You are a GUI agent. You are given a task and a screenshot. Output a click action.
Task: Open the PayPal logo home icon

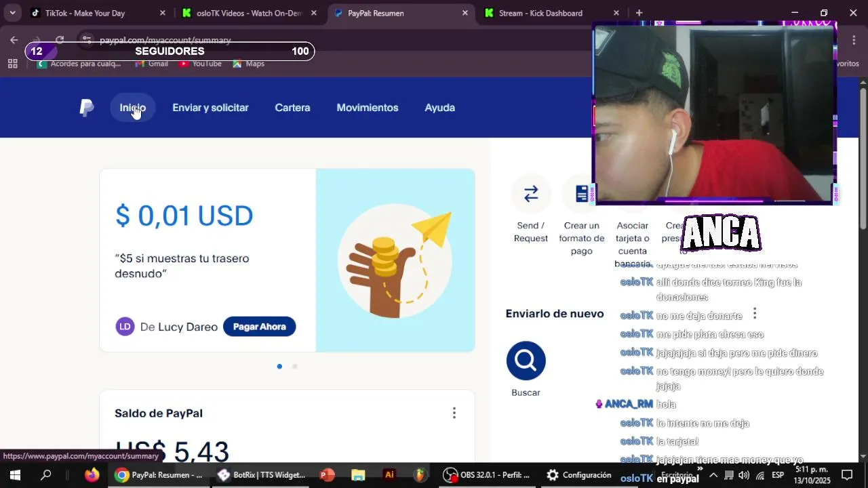point(87,108)
